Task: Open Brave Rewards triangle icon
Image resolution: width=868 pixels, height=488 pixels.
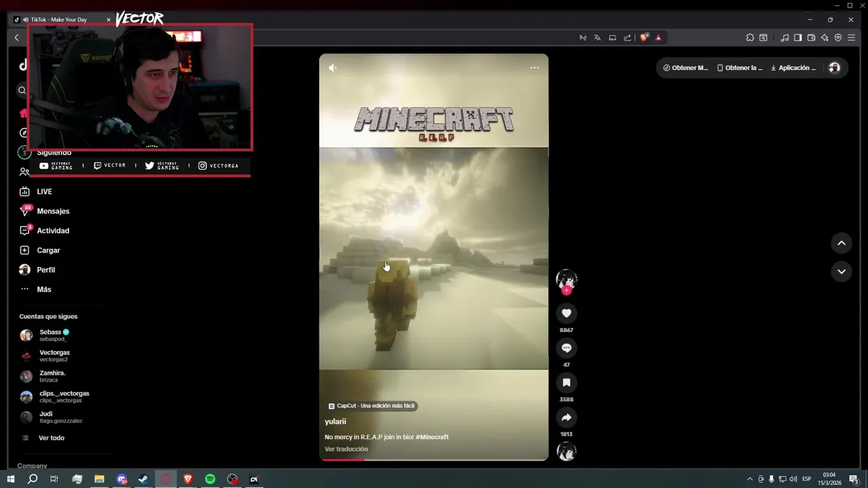Action: [658, 37]
